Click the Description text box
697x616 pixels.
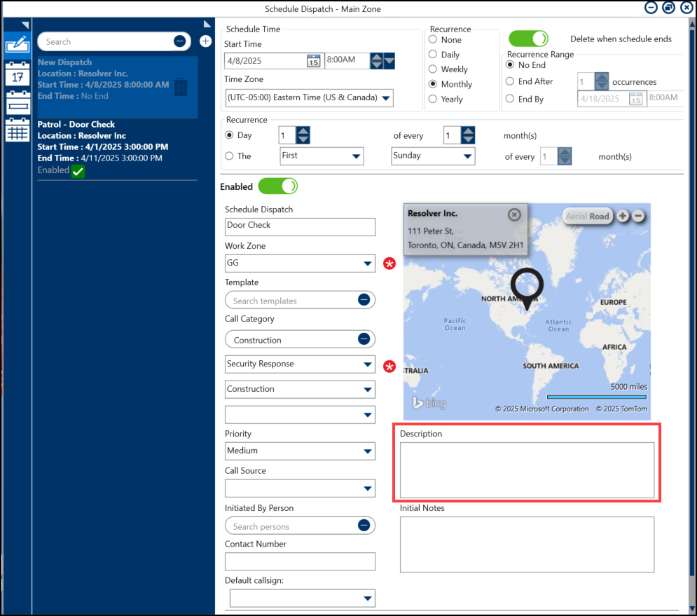pos(527,470)
